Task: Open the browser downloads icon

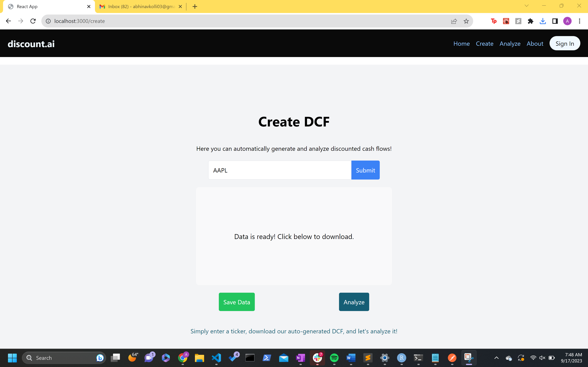Action: point(543,21)
